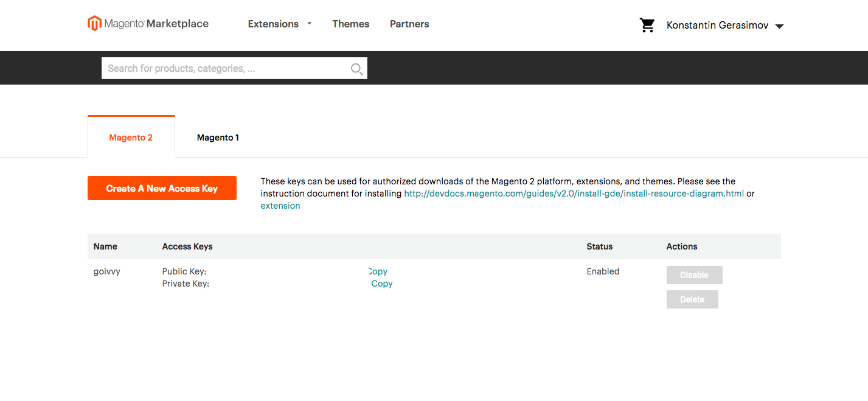Viewport: 868px width, 401px height.
Task: Open the shopping cart icon
Action: pos(647,25)
